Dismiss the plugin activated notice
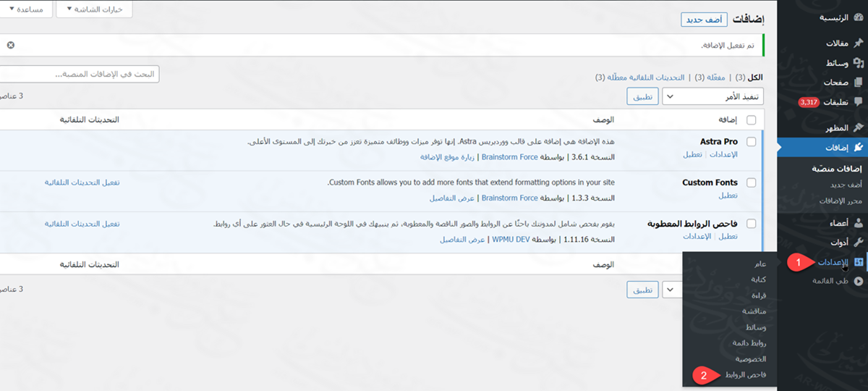This screenshot has width=868, height=391. [x=10, y=45]
